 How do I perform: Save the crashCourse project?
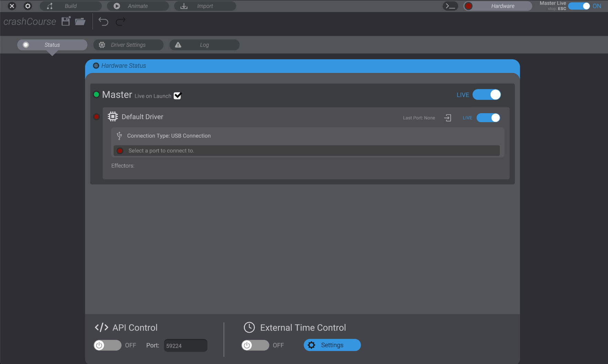65,21
